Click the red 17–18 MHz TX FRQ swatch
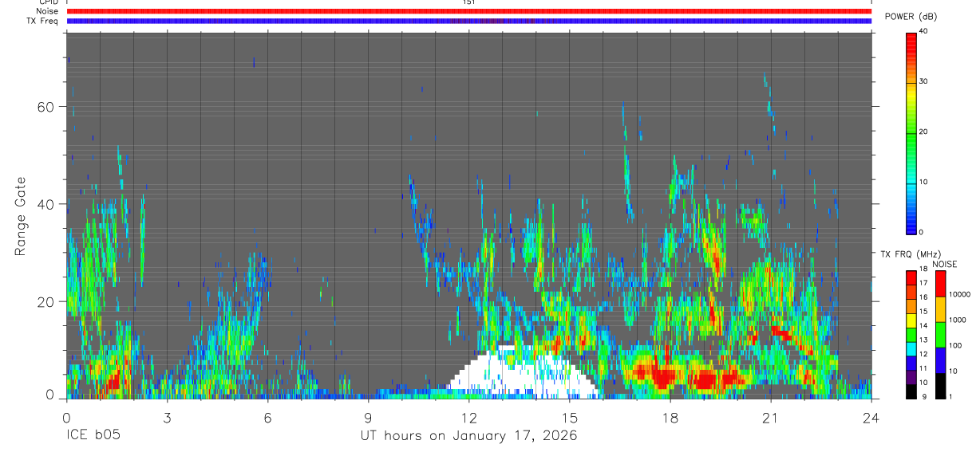Screen dimensions: 980x452 tap(911, 277)
